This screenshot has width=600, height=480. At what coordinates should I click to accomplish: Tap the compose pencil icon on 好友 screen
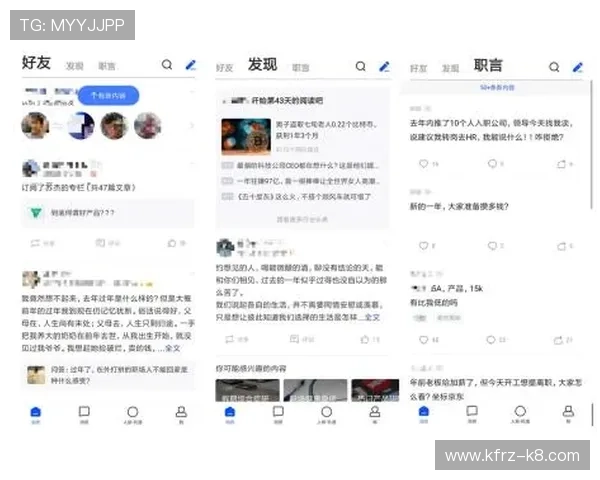(x=191, y=65)
